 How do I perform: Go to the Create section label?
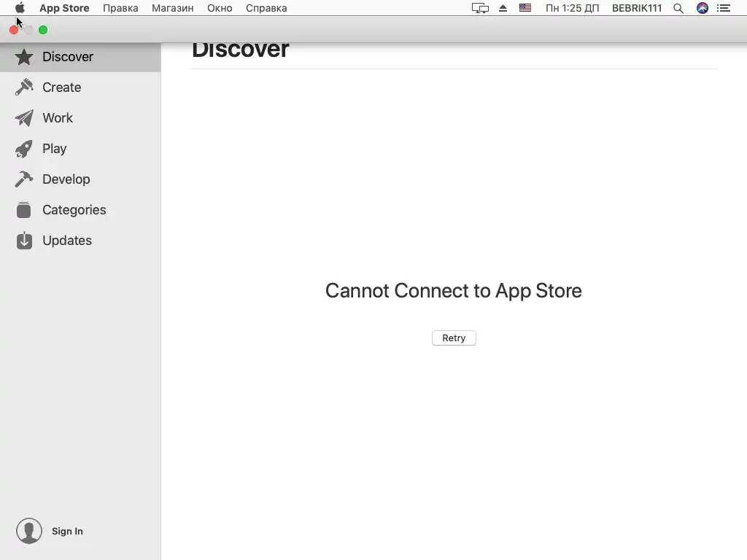(x=61, y=87)
